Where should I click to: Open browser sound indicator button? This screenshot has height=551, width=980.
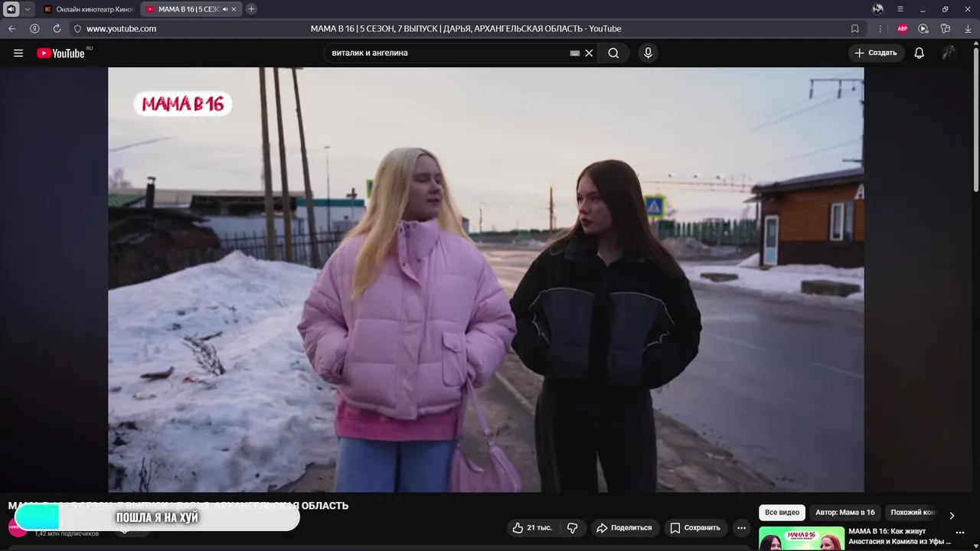pos(11,9)
